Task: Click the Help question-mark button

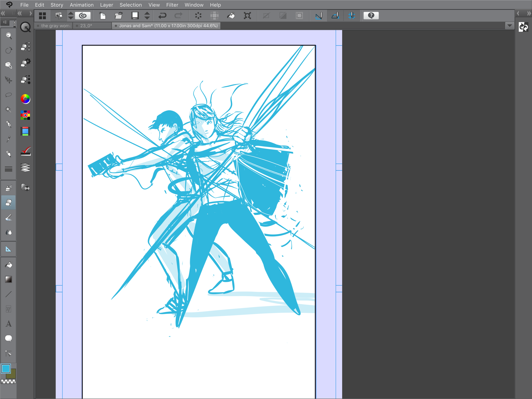Action: 371,15
